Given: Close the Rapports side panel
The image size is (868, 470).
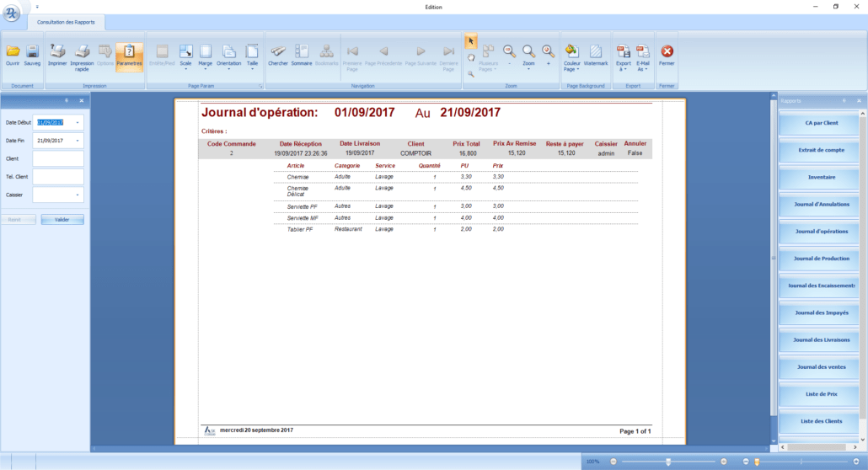Looking at the screenshot, I should (859, 101).
